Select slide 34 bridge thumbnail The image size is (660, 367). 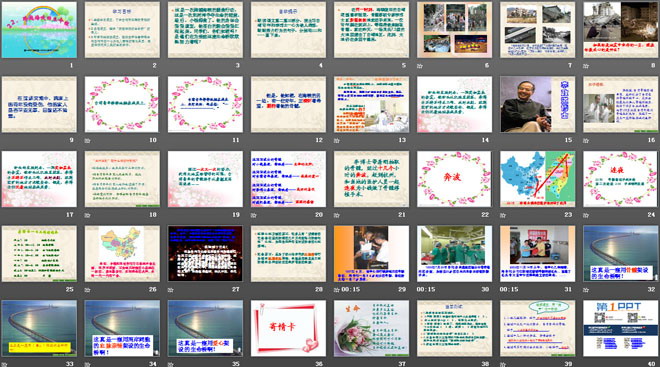tap(122, 328)
